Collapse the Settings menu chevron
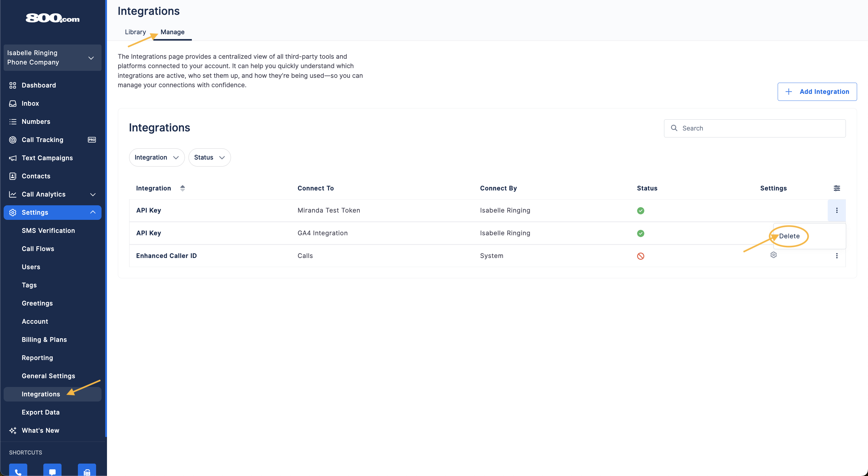This screenshot has width=868, height=476. coord(93,212)
